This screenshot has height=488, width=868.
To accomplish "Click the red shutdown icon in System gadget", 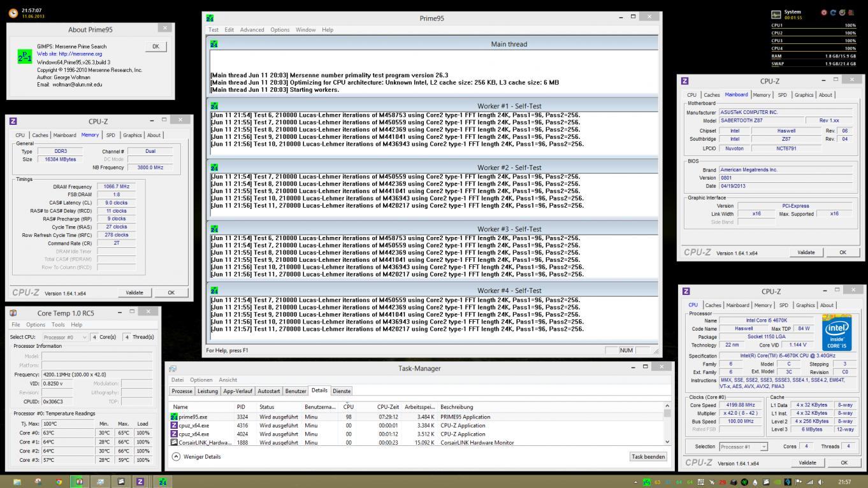I will [824, 12].
